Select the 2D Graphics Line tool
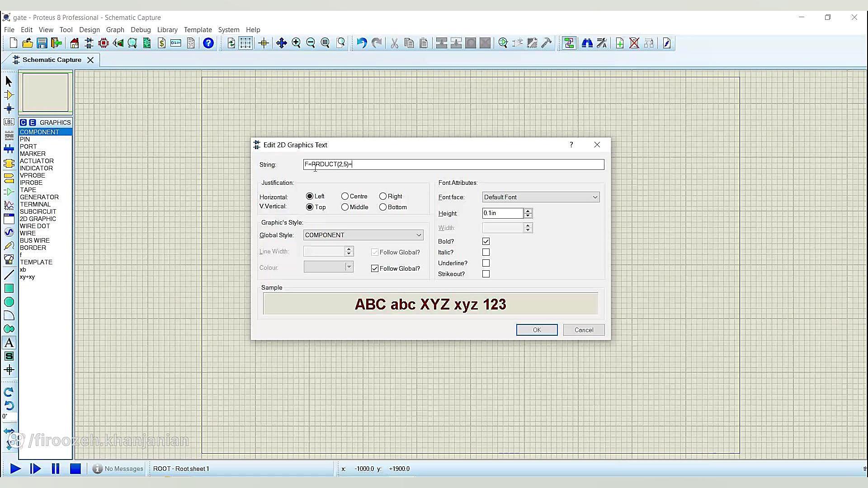868x488 pixels. (9, 275)
